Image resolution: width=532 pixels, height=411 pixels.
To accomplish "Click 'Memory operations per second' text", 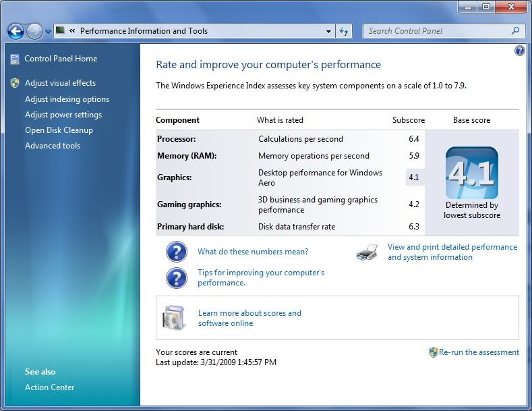I will click(314, 156).
